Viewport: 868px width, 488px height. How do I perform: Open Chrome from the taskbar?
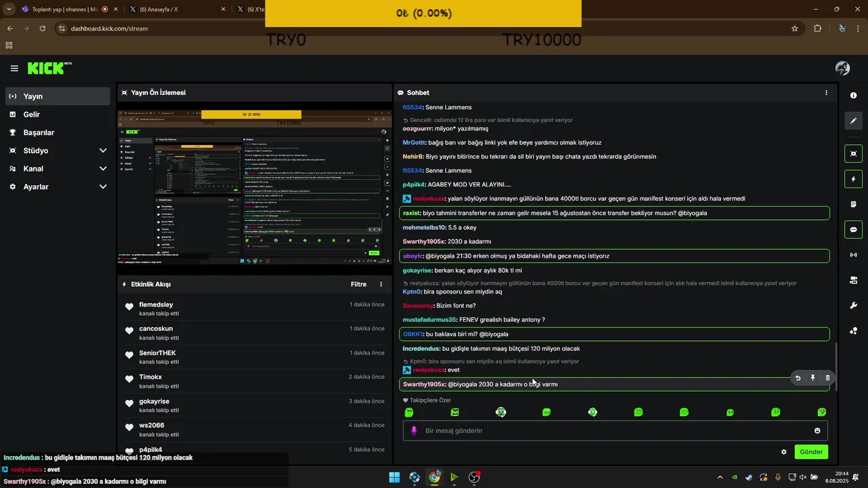tap(434, 477)
